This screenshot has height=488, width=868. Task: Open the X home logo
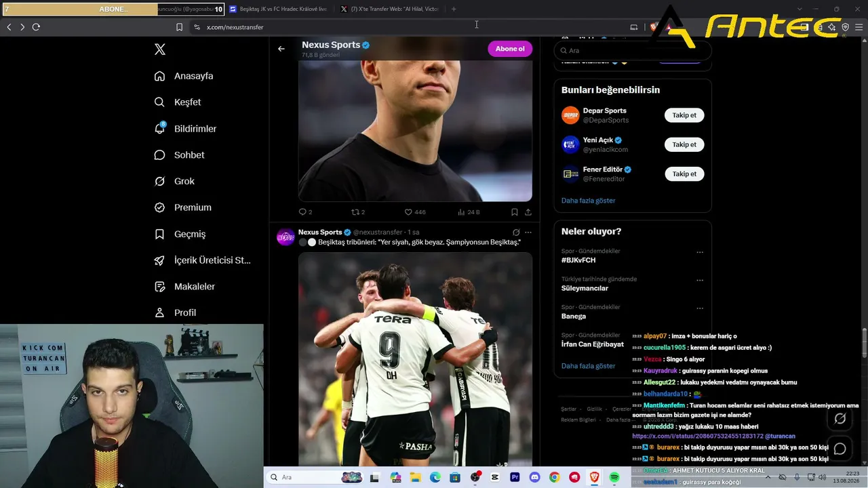(160, 49)
